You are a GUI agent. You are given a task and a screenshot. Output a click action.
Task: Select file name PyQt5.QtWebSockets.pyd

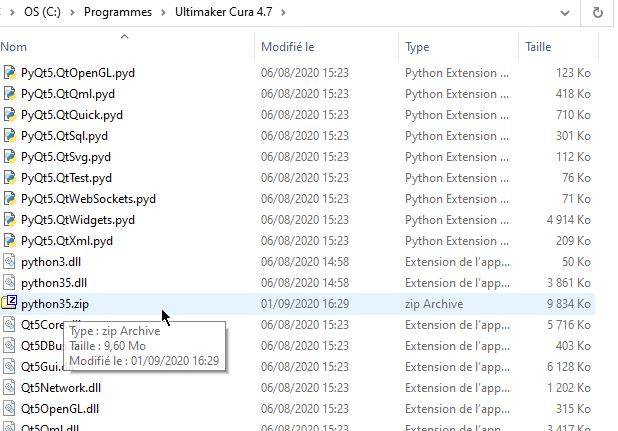(x=88, y=199)
